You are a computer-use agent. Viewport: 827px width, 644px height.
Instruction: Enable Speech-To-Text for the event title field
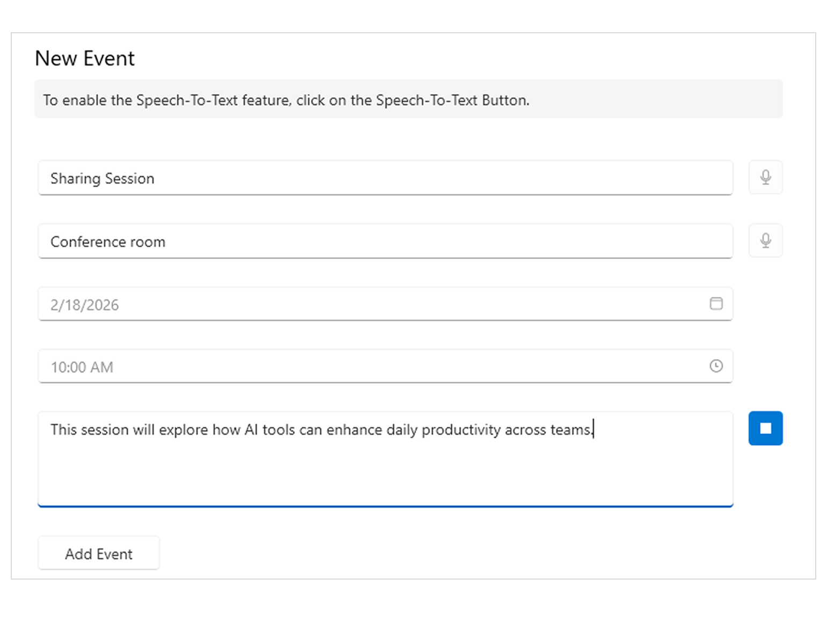coord(765,178)
